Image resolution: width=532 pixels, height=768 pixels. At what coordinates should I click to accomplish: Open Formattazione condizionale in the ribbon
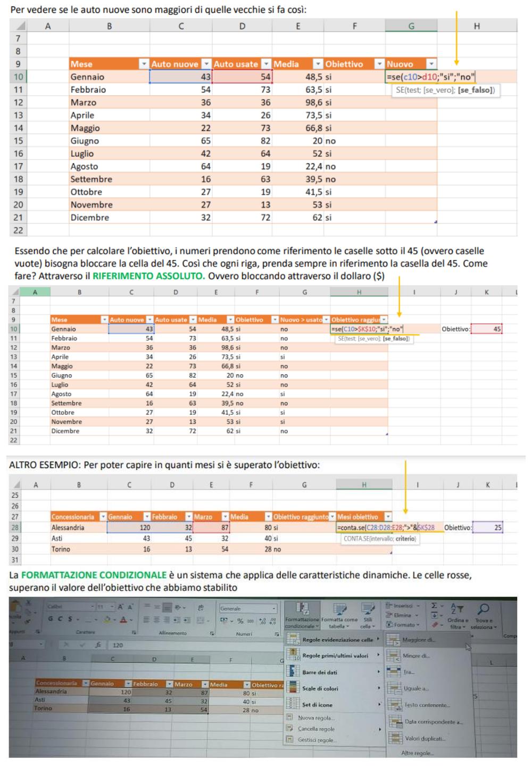pyautogui.click(x=302, y=616)
